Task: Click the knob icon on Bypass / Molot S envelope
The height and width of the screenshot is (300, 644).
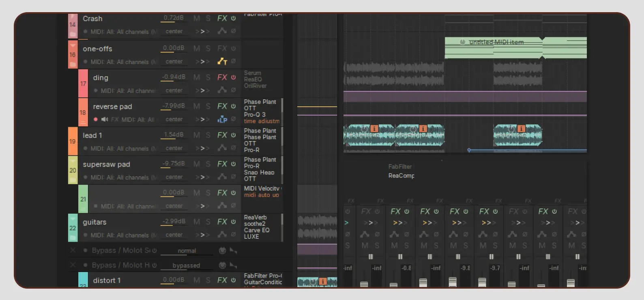Action: 222,251
